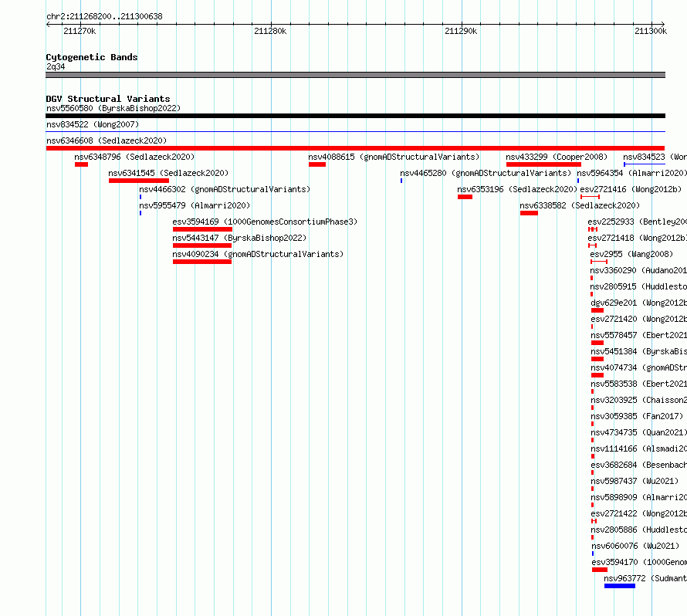The image size is (687, 616).
Task: Open nsv6346608 (Sedlazeck2020) variant label
Action: tap(107, 140)
